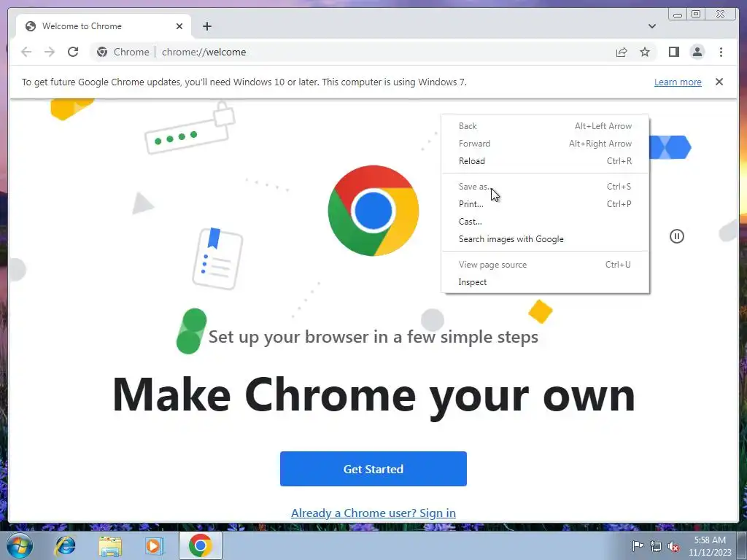Open a new tab with the plus button
Image resolution: width=747 pixels, height=560 pixels.
pos(206,26)
